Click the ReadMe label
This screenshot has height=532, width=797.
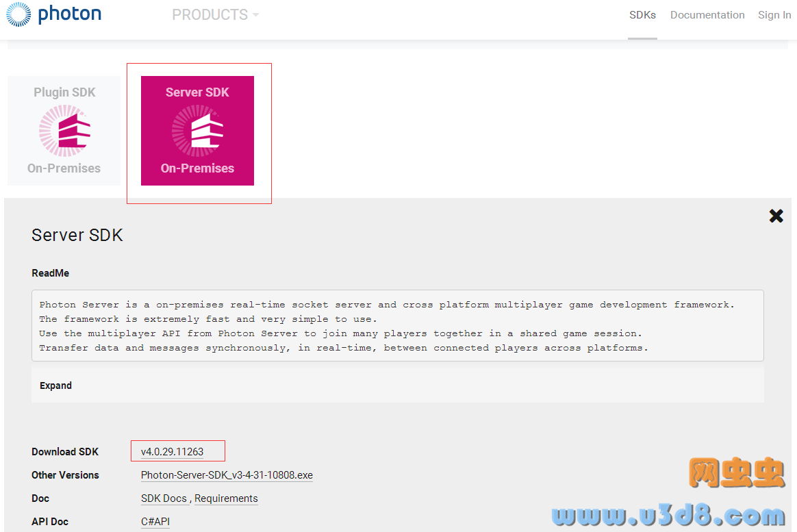[x=50, y=273]
